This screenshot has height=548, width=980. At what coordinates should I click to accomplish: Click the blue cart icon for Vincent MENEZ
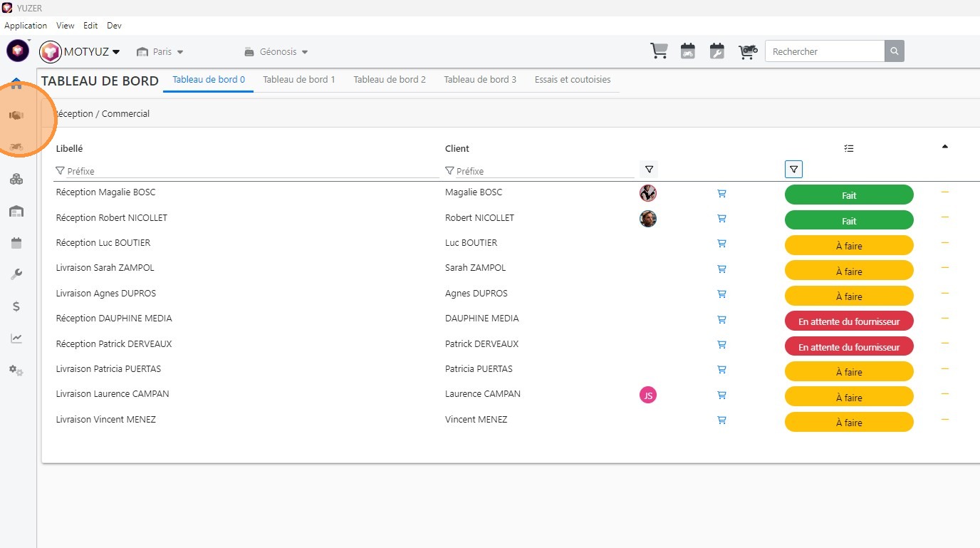pos(721,420)
